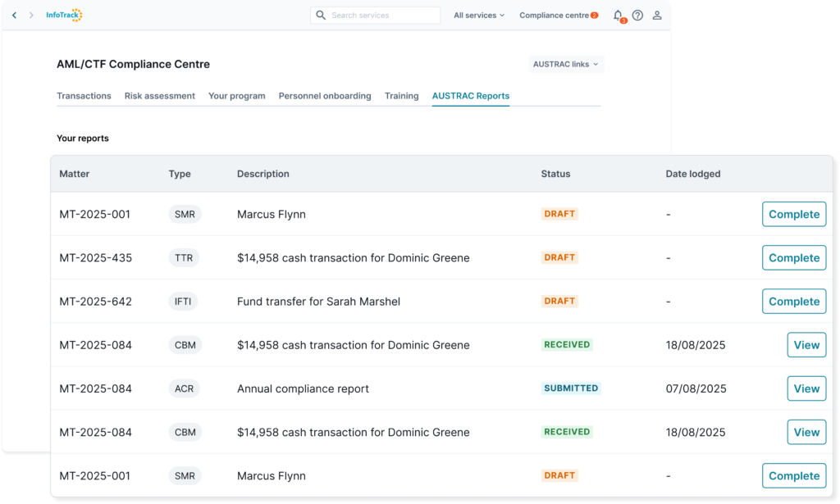
Task: Click the back navigation arrow
Action: pyautogui.click(x=14, y=16)
